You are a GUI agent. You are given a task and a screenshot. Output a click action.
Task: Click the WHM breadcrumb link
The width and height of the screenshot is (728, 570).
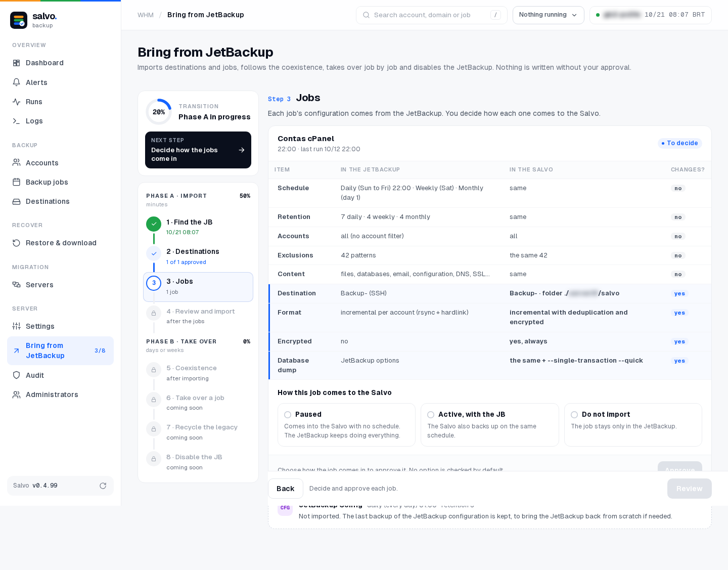click(146, 15)
